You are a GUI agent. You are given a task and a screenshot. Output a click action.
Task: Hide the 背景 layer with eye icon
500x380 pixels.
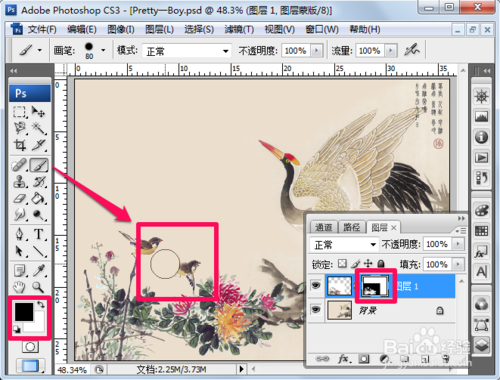pos(316,310)
